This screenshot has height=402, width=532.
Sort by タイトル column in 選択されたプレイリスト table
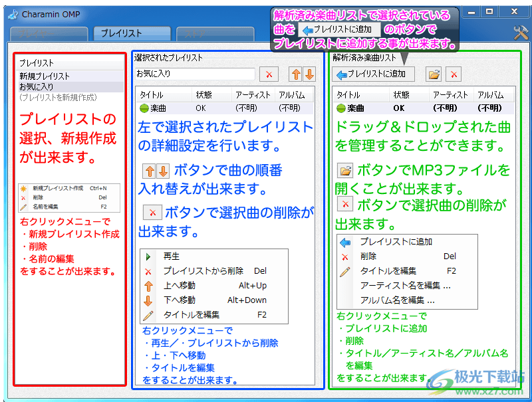click(x=164, y=95)
